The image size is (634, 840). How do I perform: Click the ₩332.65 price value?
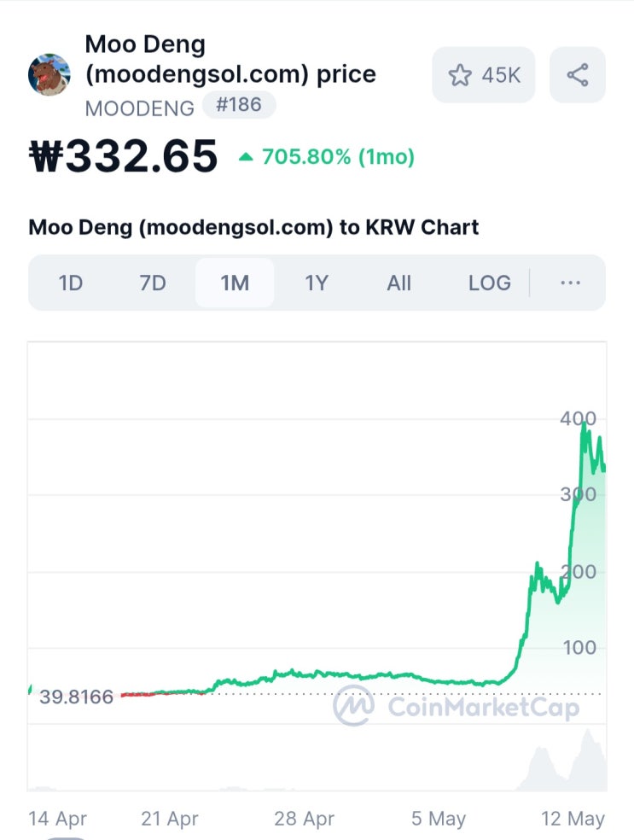[123, 156]
